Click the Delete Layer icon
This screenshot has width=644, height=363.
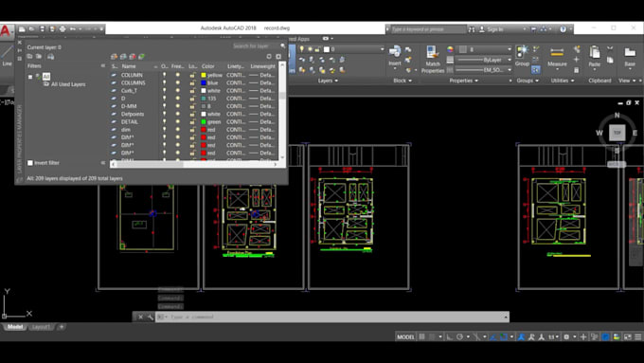pyautogui.click(x=133, y=56)
